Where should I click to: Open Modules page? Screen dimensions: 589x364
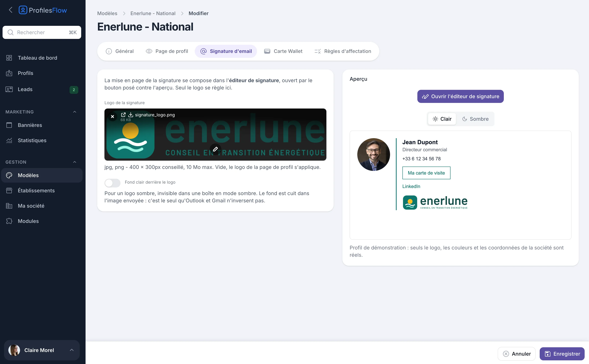pos(42,221)
